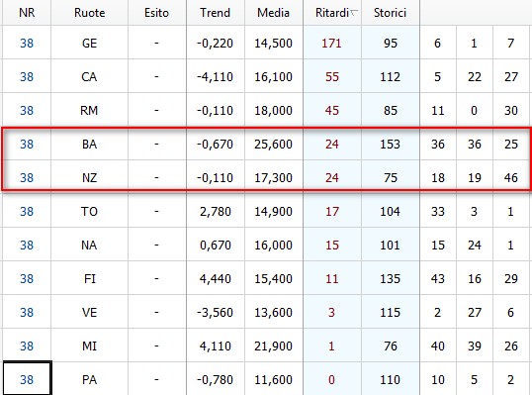
Task: Sort by the NR column header
Action: click(27, 13)
